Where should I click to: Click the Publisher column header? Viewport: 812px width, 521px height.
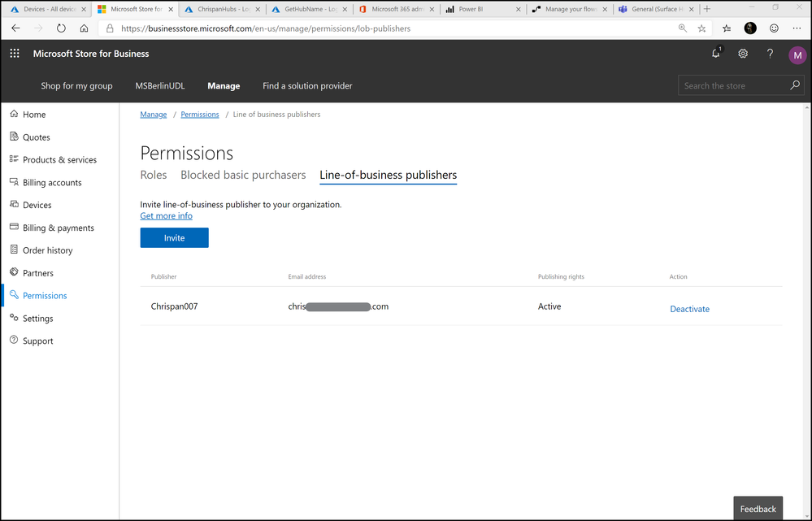pyautogui.click(x=163, y=276)
